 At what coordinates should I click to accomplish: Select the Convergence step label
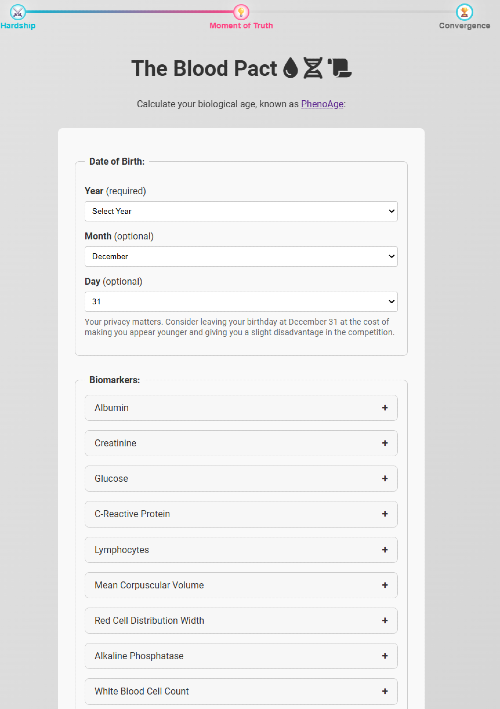[x=464, y=26]
